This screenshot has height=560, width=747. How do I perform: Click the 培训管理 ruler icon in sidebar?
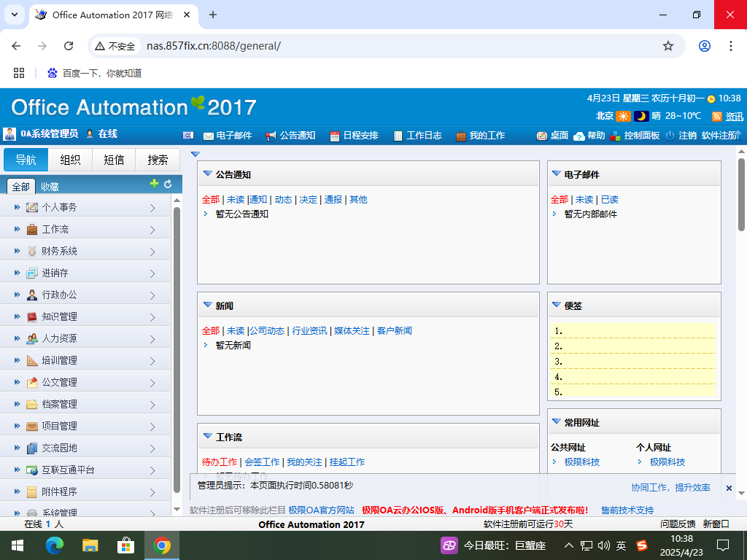coord(32,360)
